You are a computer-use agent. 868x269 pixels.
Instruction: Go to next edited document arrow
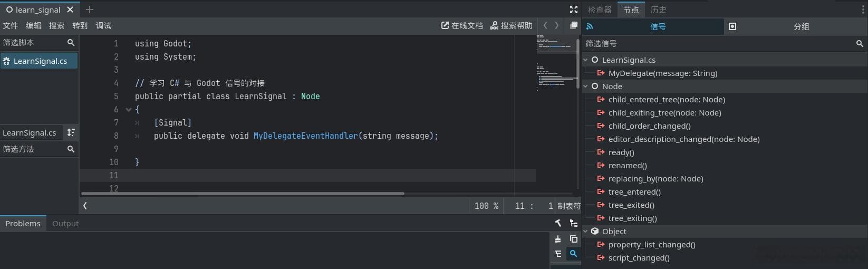coord(557,25)
